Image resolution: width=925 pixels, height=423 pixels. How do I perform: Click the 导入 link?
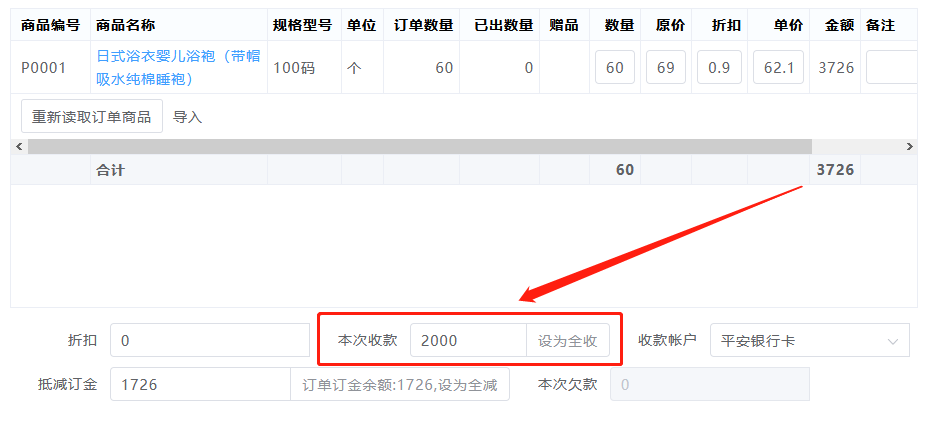click(187, 117)
